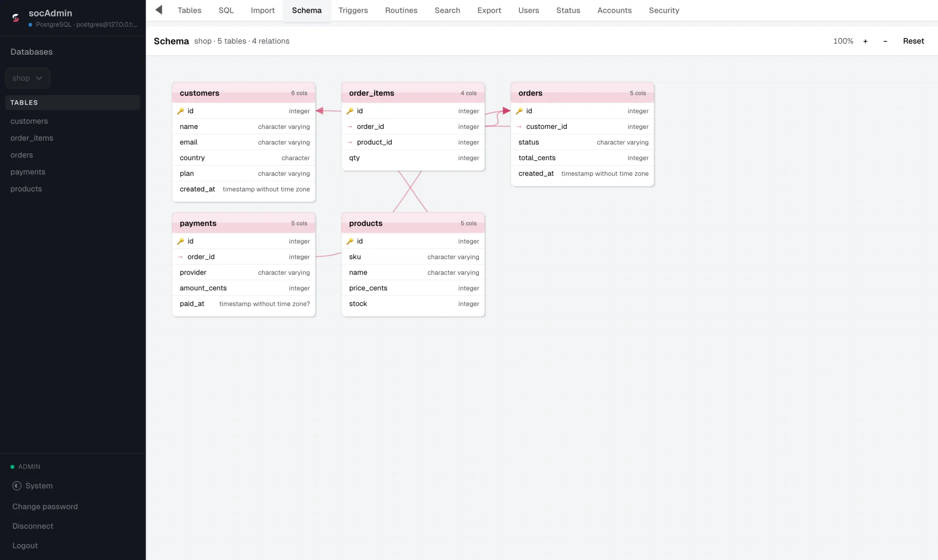
Task: Click the created_at column in orders
Action: [582, 173]
